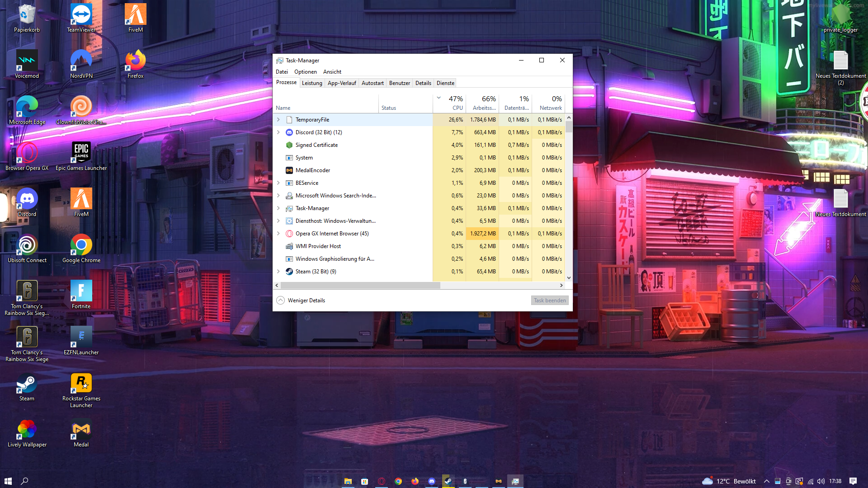868x488 pixels.
Task: Expand the Opera GX Internet Browser group
Action: pos(278,234)
